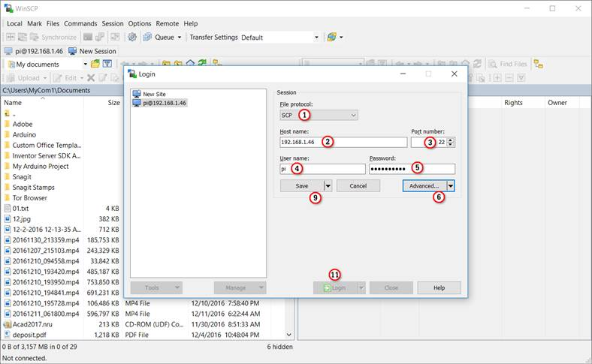
Task: Click the Synchronize toolbar button
Action: (x=53, y=37)
